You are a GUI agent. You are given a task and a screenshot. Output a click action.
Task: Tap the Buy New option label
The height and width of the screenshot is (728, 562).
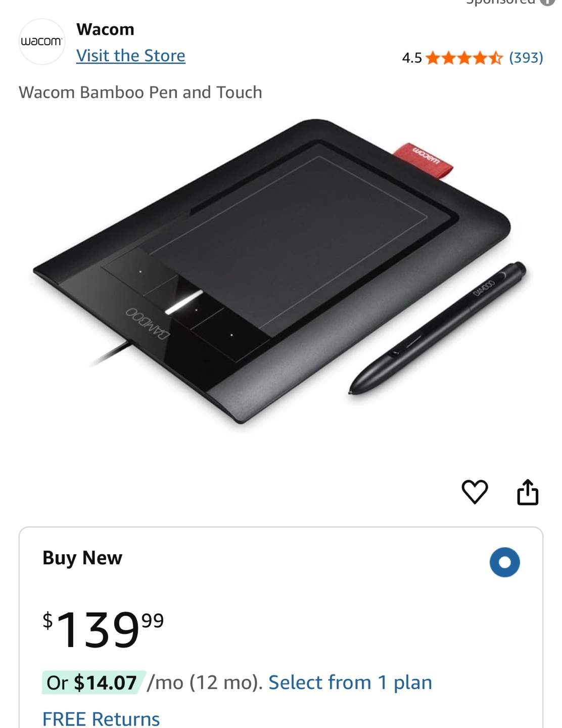pyautogui.click(x=82, y=558)
